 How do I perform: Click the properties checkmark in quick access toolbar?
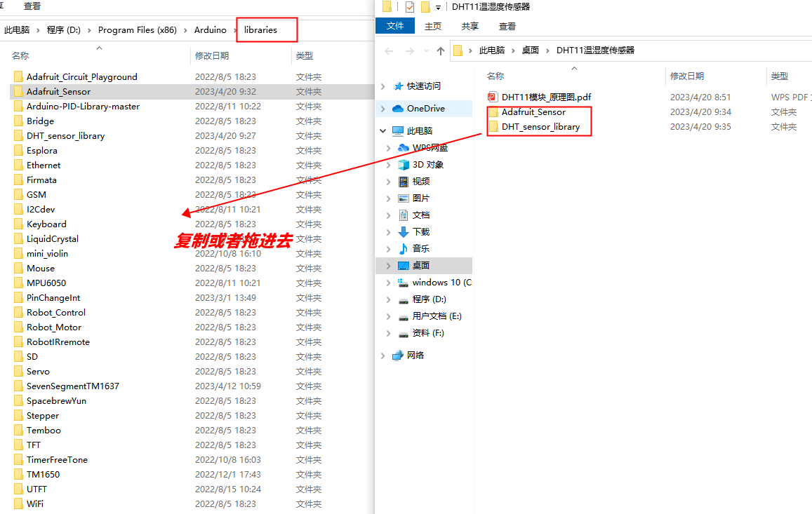click(x=410, y=7)
